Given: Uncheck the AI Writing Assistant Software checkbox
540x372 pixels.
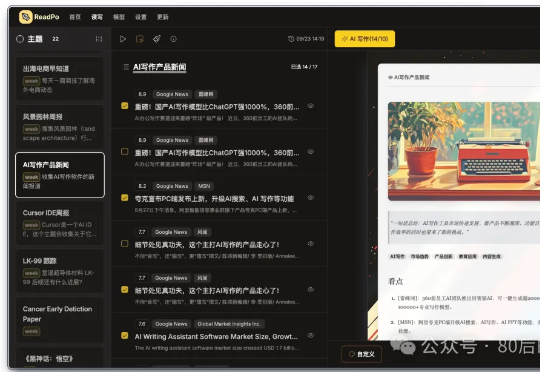Looking at the screenshot, I should pyautogui.click(x=125, y=335).
